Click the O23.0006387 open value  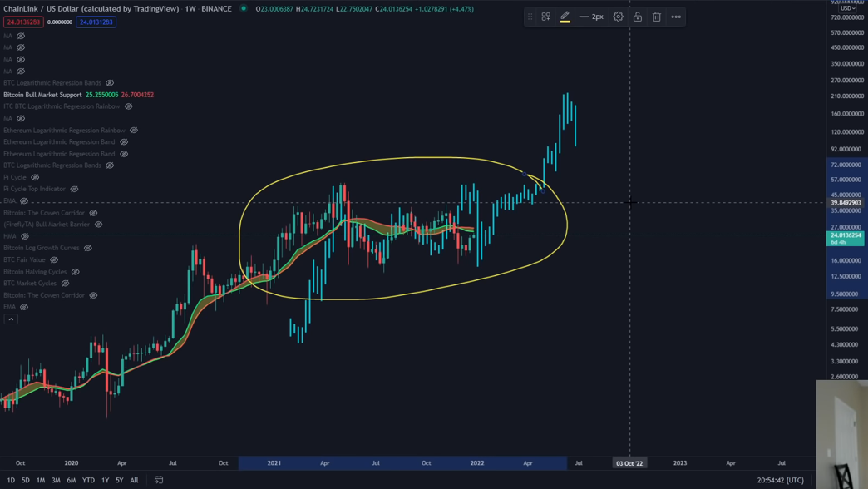click(274, 9)
